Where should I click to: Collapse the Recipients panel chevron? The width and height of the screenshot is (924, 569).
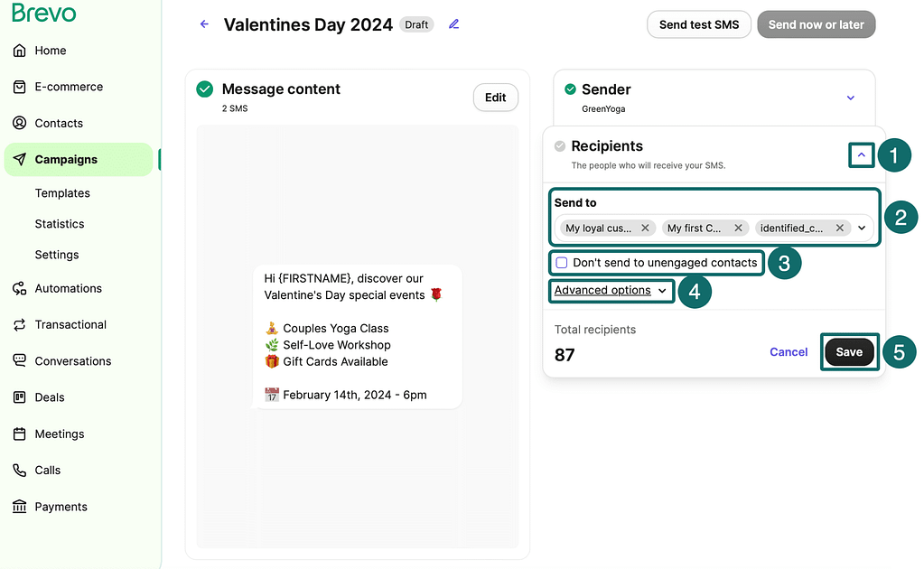click(861, 155)
